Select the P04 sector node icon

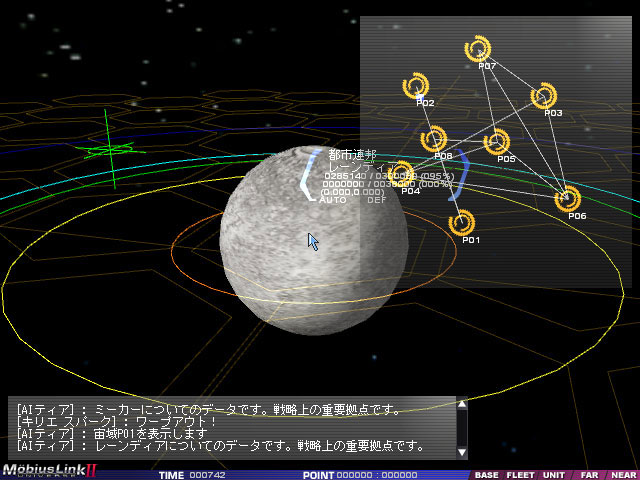pos(401,174)
